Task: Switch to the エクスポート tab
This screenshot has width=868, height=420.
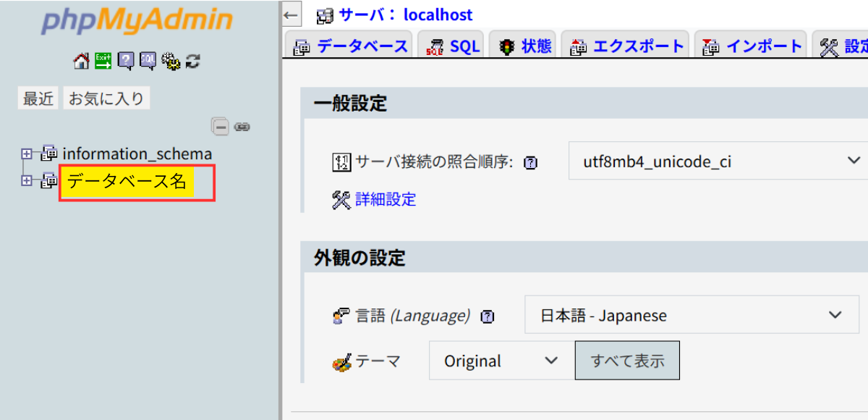Action: click(626, 47)
